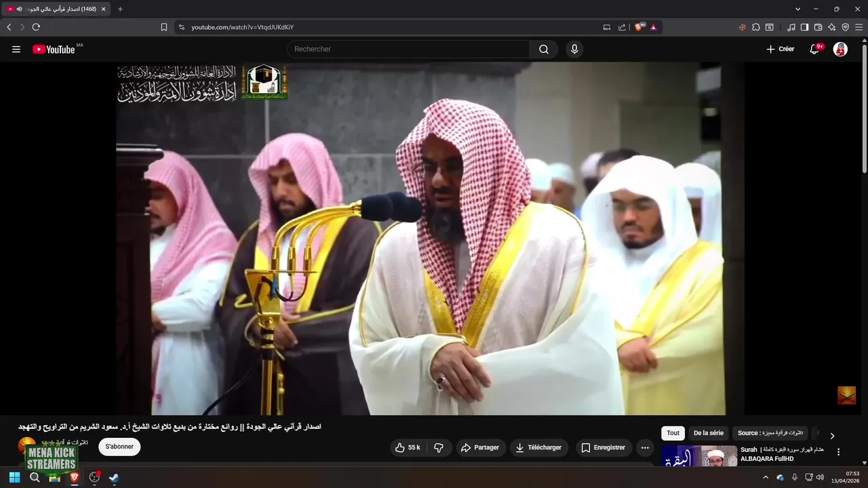Mute the tab via speaker icon

(19, 9)
